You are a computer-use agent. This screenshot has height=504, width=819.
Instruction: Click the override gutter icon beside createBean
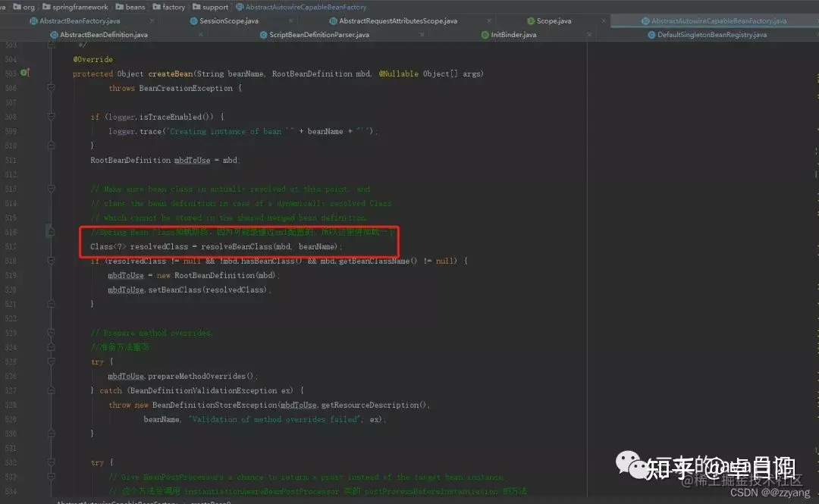click(x=24, y=73)
